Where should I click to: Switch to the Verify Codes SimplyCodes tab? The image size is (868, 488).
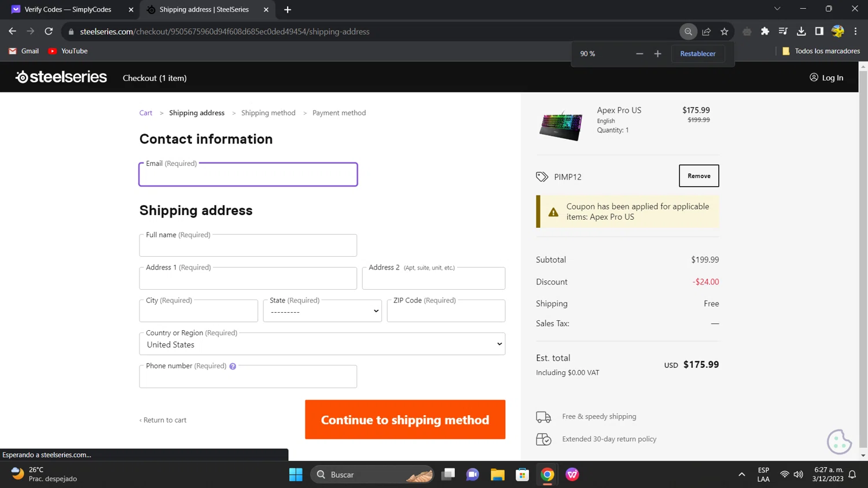(x=68, y=9)
